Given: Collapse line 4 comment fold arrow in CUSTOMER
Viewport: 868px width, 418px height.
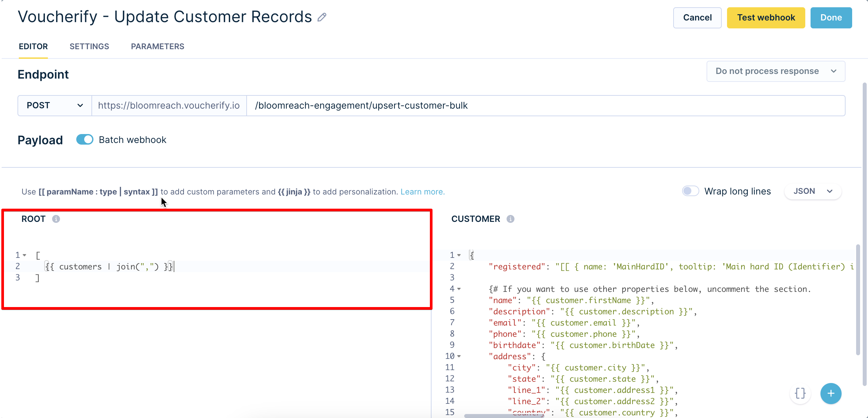Looking at the screenshot, I should pos(459,289).
